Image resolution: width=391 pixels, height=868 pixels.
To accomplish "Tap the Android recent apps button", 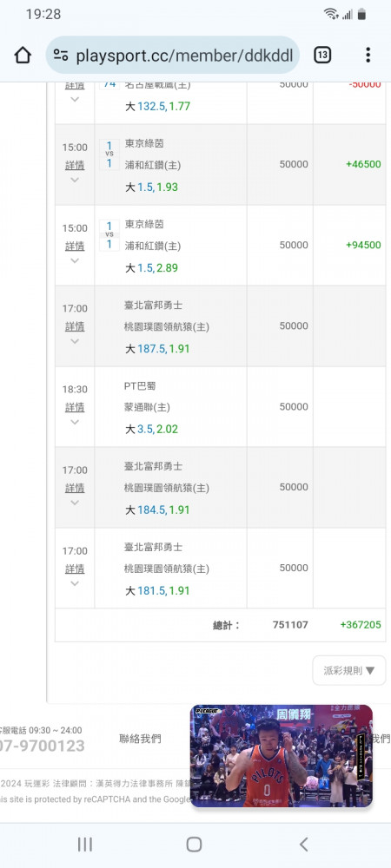I will click(85, 844).
